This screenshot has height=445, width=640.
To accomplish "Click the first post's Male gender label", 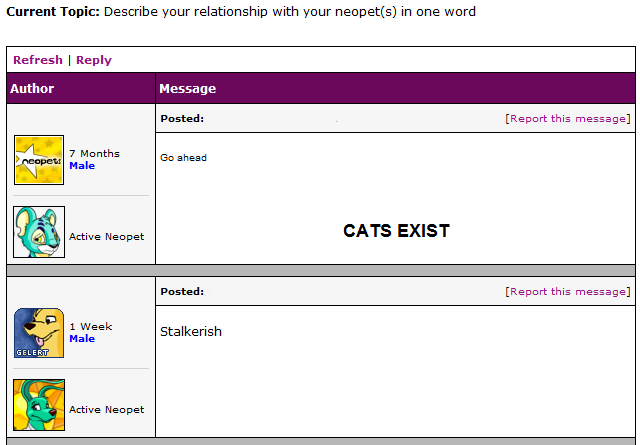I will [x=82, y=166].
